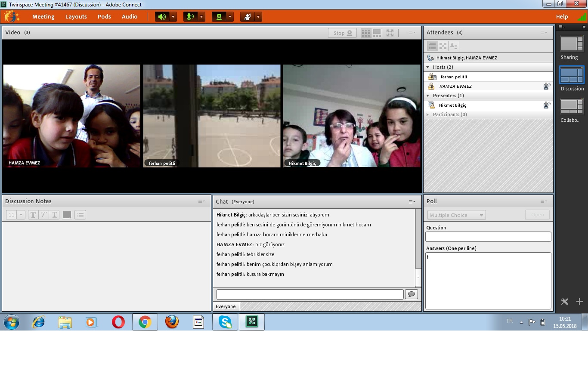Switch video pod to filmstrip view
This screenshot has height=377, width=588.
pyautogui.click(x=377, y=33)
